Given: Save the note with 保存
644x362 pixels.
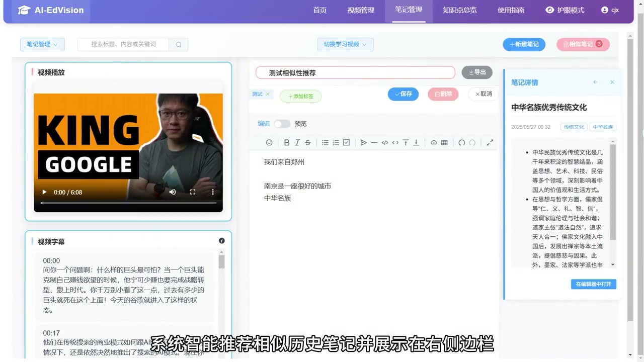Looking at the screenshot, I should (403, 94).
